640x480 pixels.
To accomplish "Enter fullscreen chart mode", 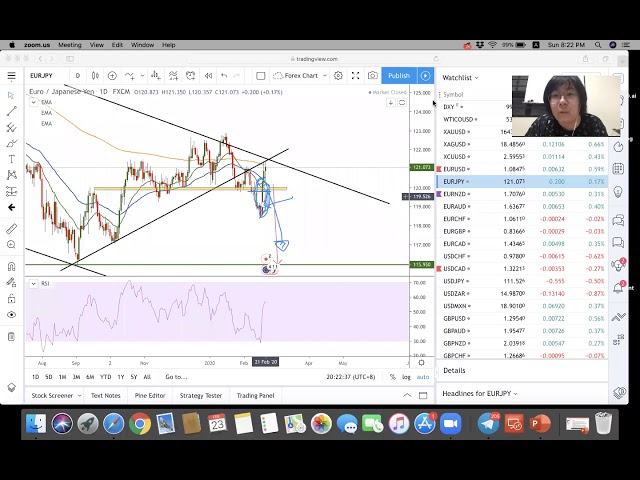I will tap(355, 76).
